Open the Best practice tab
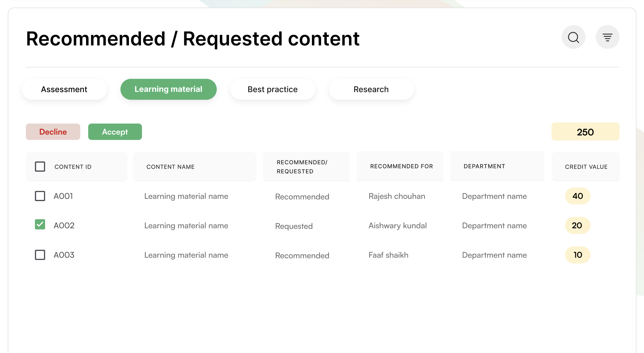 point(272,90)
